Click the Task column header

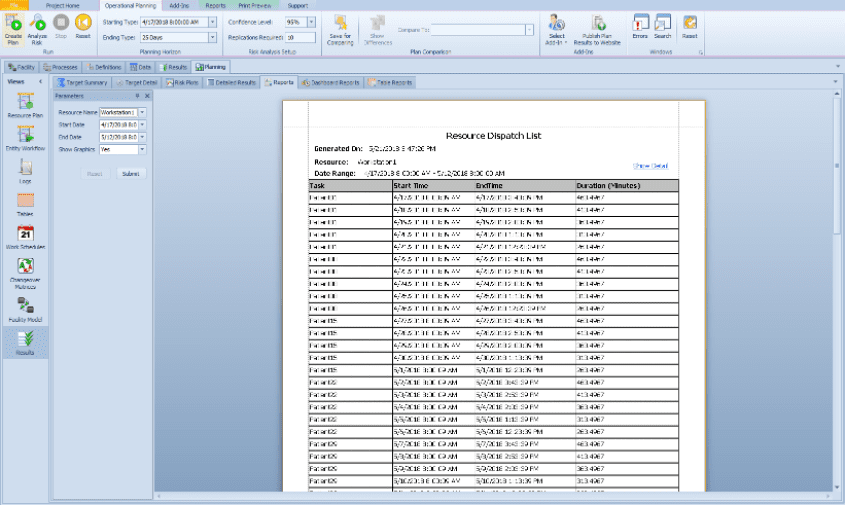[350, 186]
